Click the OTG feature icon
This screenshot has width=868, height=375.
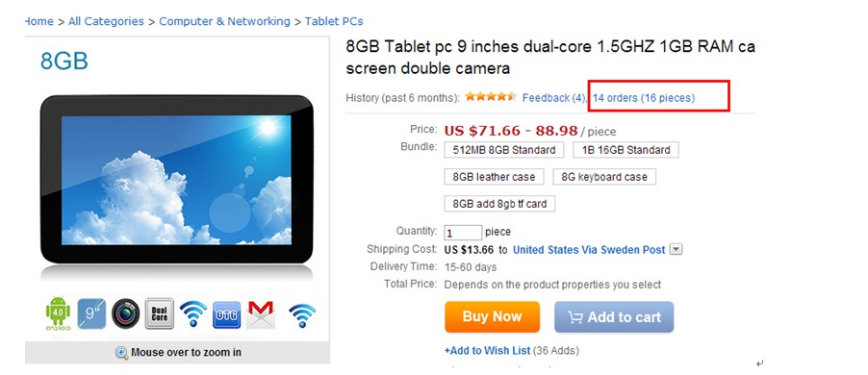point(227,314)
